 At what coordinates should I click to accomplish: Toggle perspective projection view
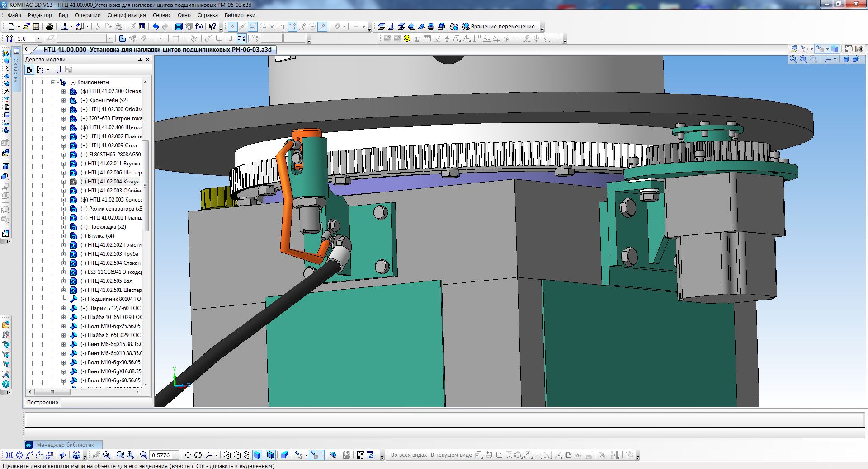284,455
